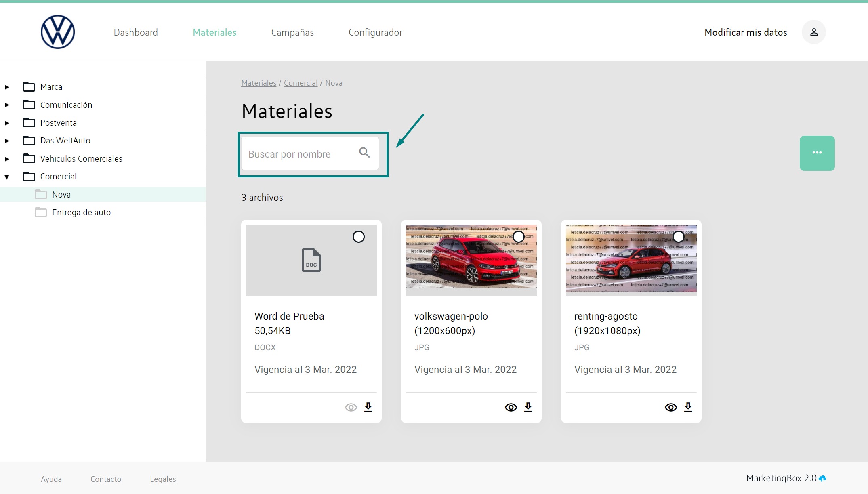This screenshot has height=494, width=868.
Task: Expand the Das WeltAuto folder arrow
Action: point(7,141)
